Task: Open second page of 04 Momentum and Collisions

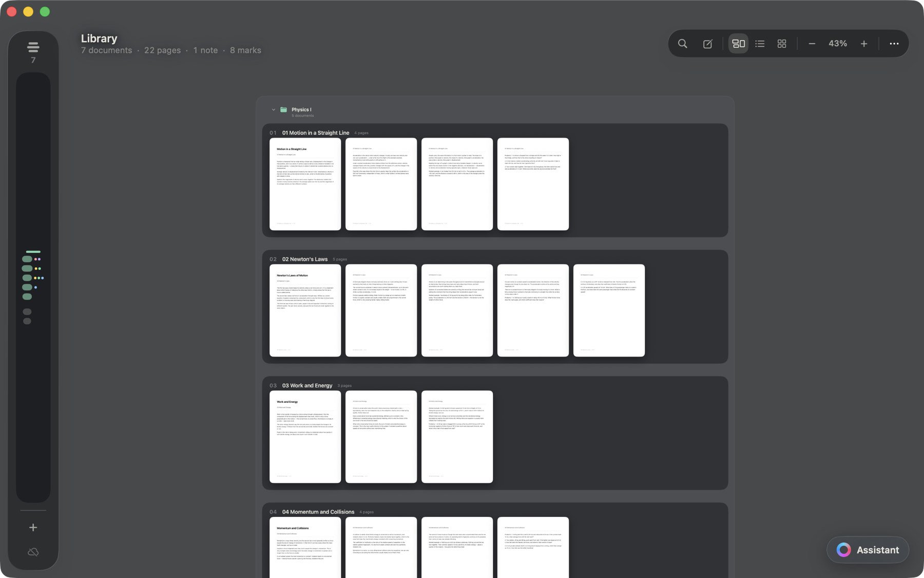Action: click(381, 547)
